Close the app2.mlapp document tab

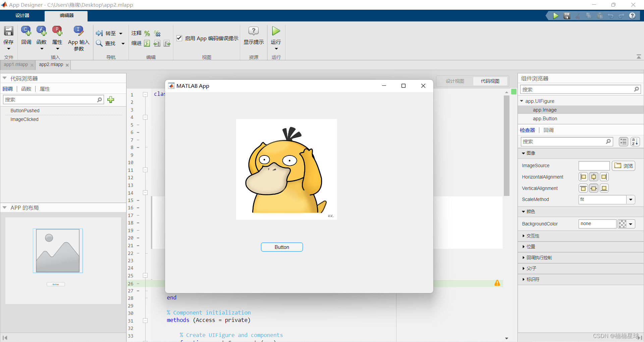[67, 65]
